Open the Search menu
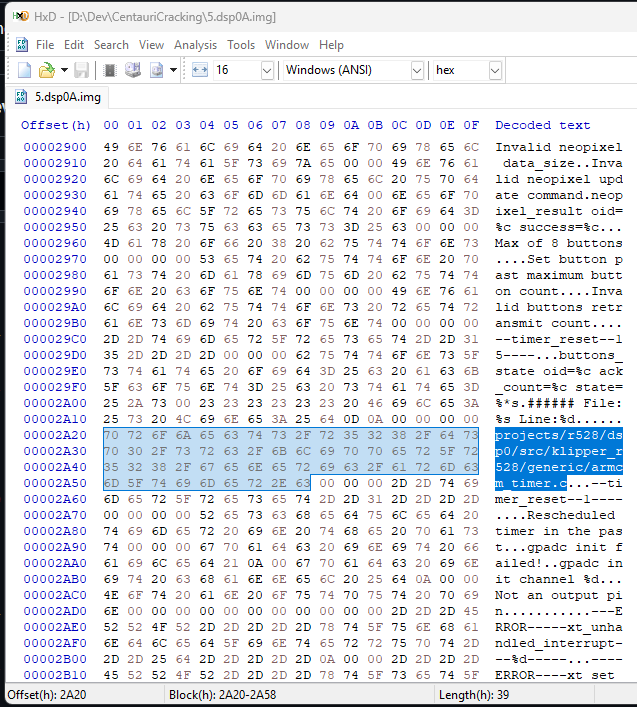This screenshot has height=707, width=637. click(111, 45)
